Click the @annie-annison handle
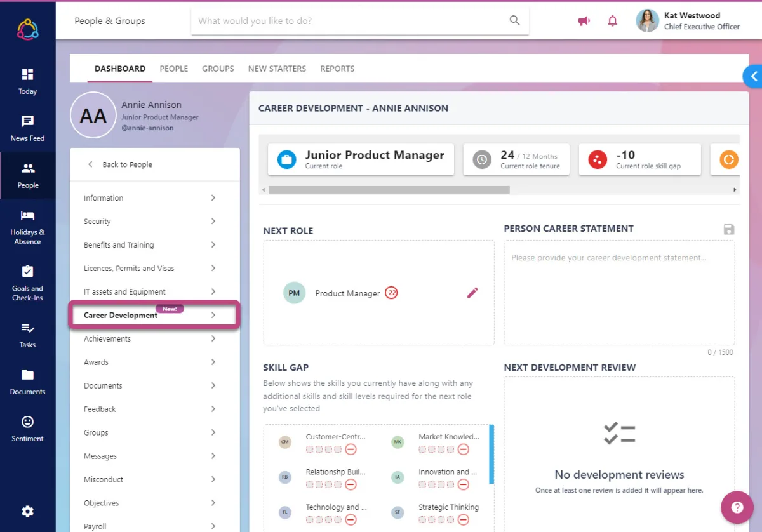The image size is (762, 532). click(x=147, y=128)
